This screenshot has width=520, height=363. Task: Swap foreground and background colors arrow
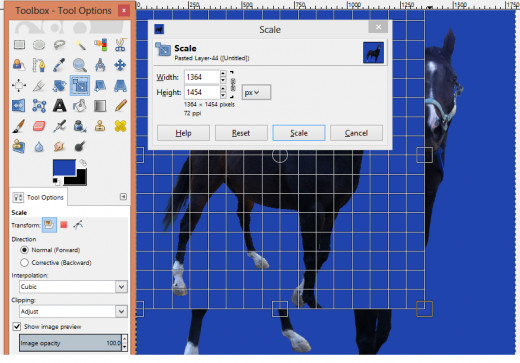point(83,163)
